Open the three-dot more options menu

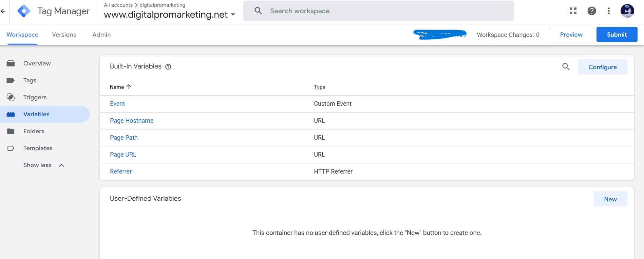pos(609,11)
